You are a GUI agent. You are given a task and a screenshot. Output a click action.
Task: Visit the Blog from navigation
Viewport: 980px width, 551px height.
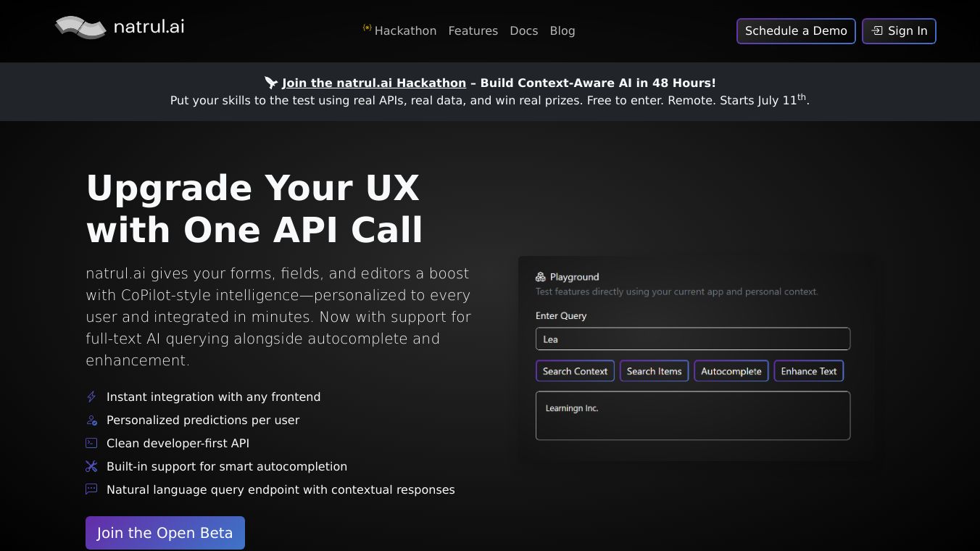pos(562,30)
